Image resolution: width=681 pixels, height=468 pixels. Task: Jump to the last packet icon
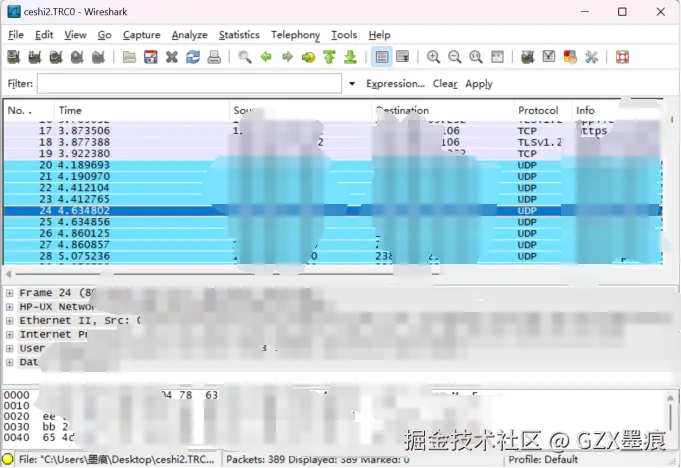[350, 57]
